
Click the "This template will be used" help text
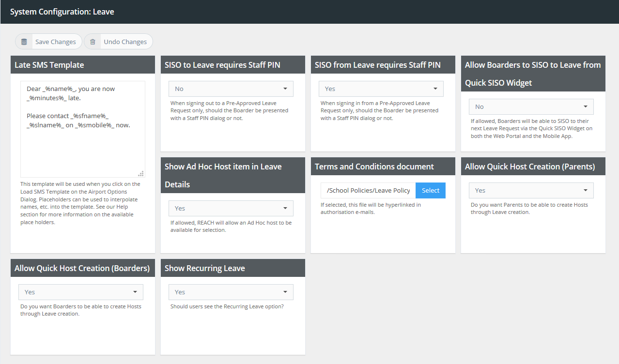[x=80, y=203]
